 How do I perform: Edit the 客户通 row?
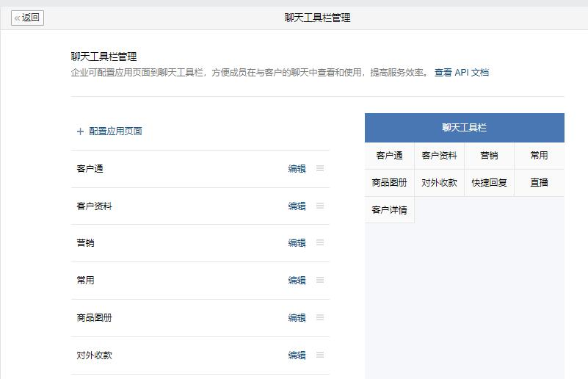pos(297,168)
